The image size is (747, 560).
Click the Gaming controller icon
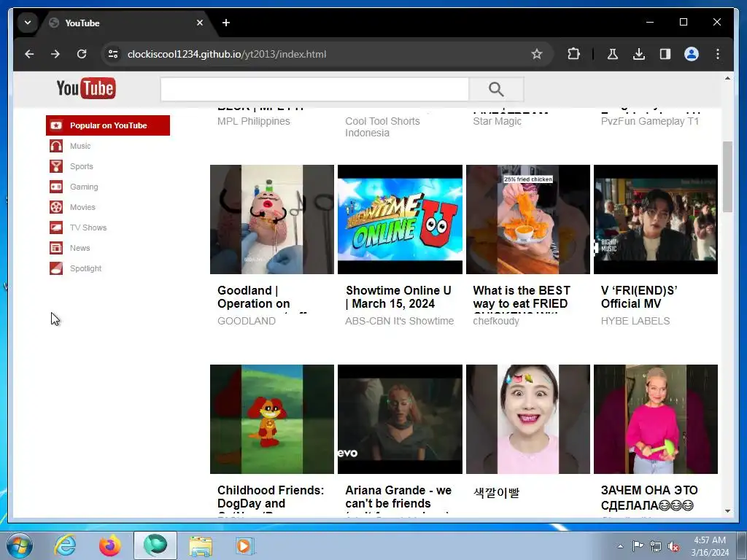56,187
